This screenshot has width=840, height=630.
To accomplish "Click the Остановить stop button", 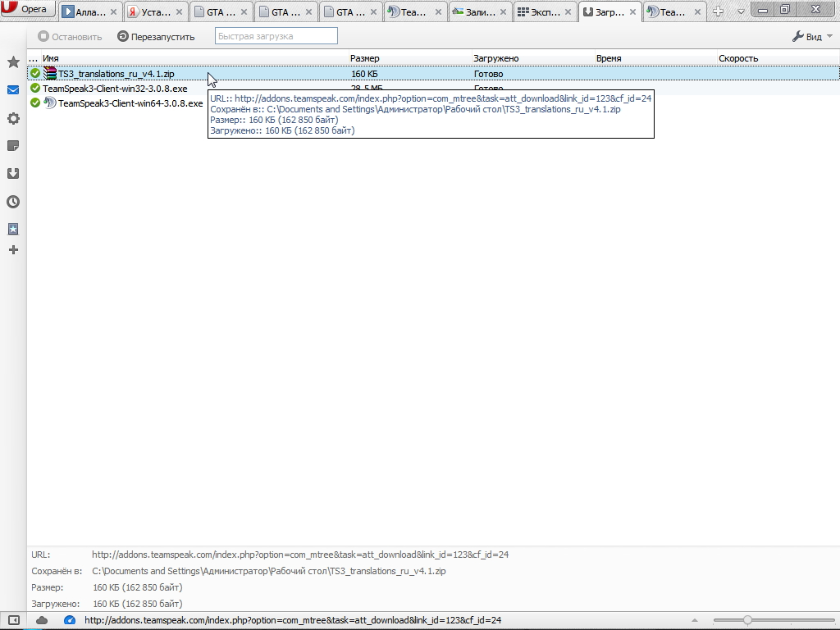I will 70,36.
